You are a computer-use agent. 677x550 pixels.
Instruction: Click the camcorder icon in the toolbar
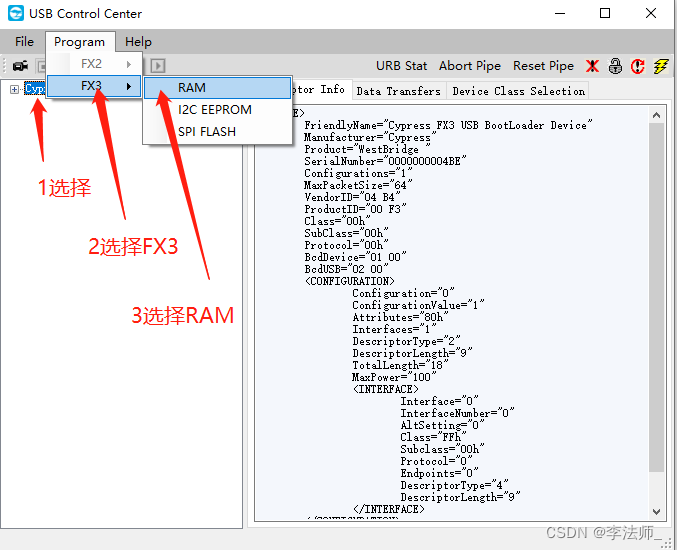(20, 66)
